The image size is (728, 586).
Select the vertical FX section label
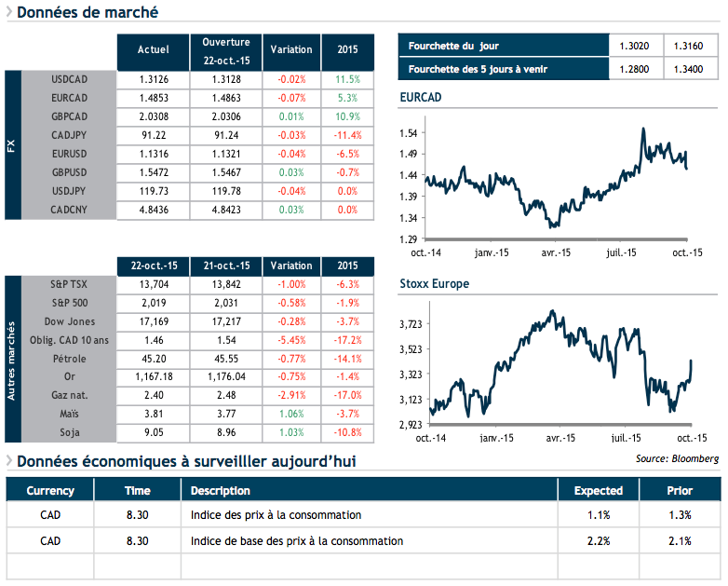(x=12, y=144)
